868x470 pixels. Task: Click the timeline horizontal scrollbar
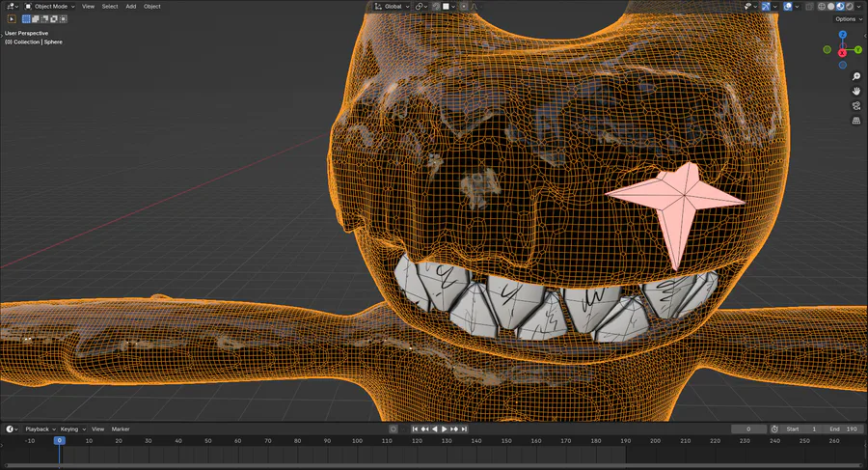pyautogui.click(x=433, y=466)
